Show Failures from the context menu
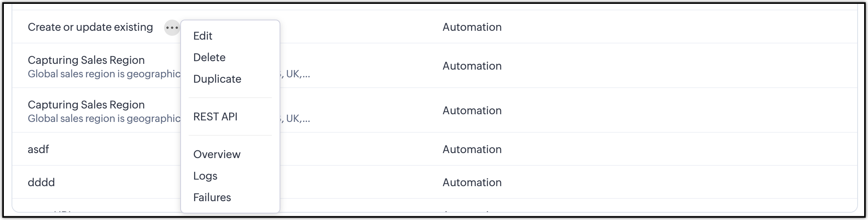The height and width of the screenshot is (220, 868). tap(212, 197)
